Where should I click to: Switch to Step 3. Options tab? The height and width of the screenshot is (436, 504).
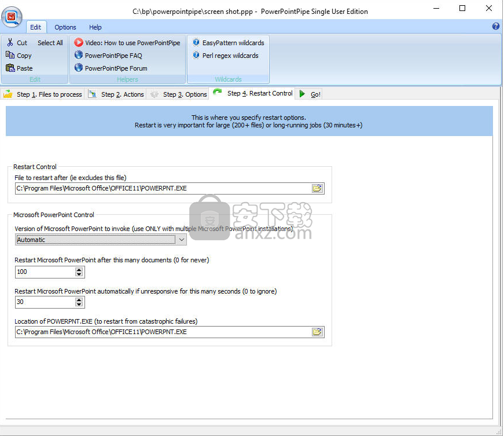click(x=178, y=94)
